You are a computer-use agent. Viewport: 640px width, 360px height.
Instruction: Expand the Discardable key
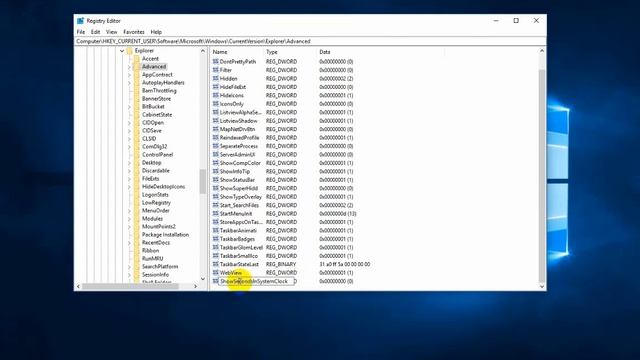tap(129, 171)
